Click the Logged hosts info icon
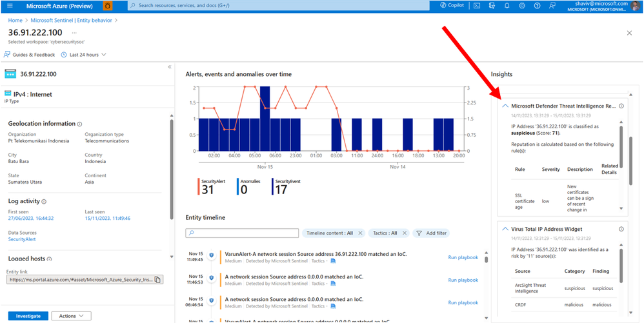The width and height of the screenshot is (644, 323). click(49, 259)
